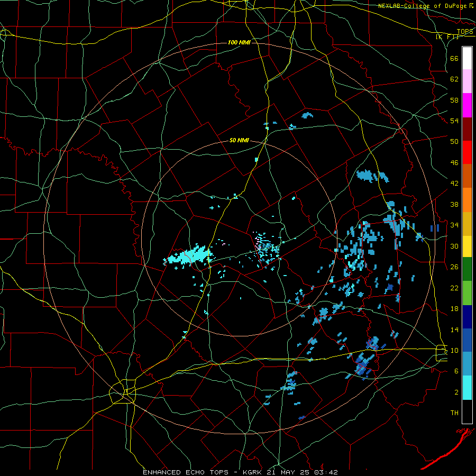
Task: Click the white swatch atop the tops legend
Action: 467,58
